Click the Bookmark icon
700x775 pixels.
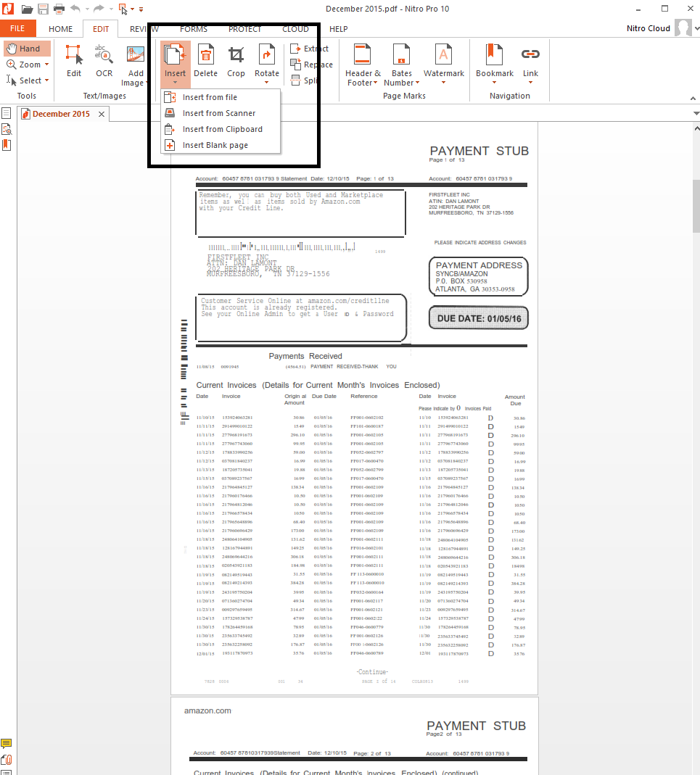(494, 54)
